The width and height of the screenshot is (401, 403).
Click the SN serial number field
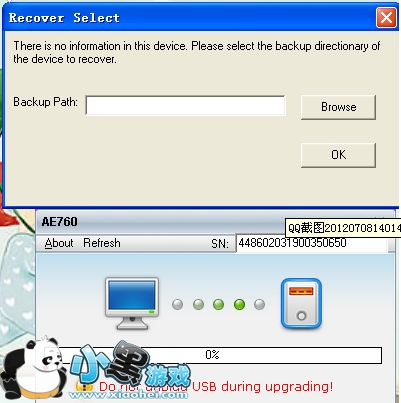point(311,243)
